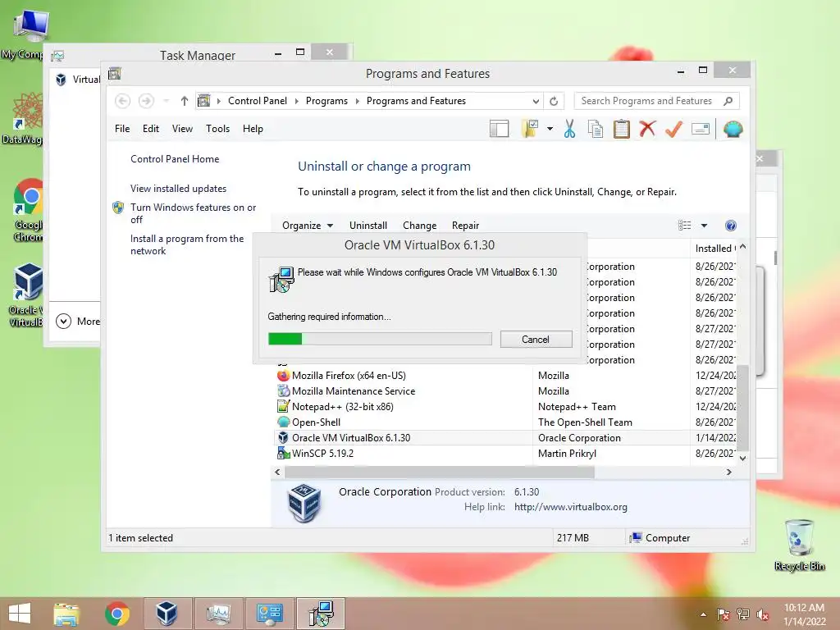The width and height of the screenshot is (840, 630).
Task: Open the Tools menu
Action: click(x=217, y=129)
